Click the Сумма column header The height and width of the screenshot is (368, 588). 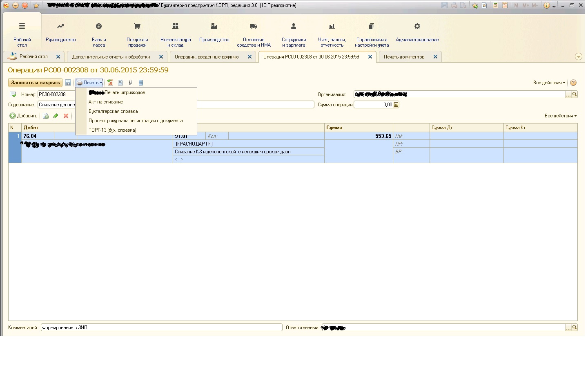pyautogui.click(x=359, y=128)
